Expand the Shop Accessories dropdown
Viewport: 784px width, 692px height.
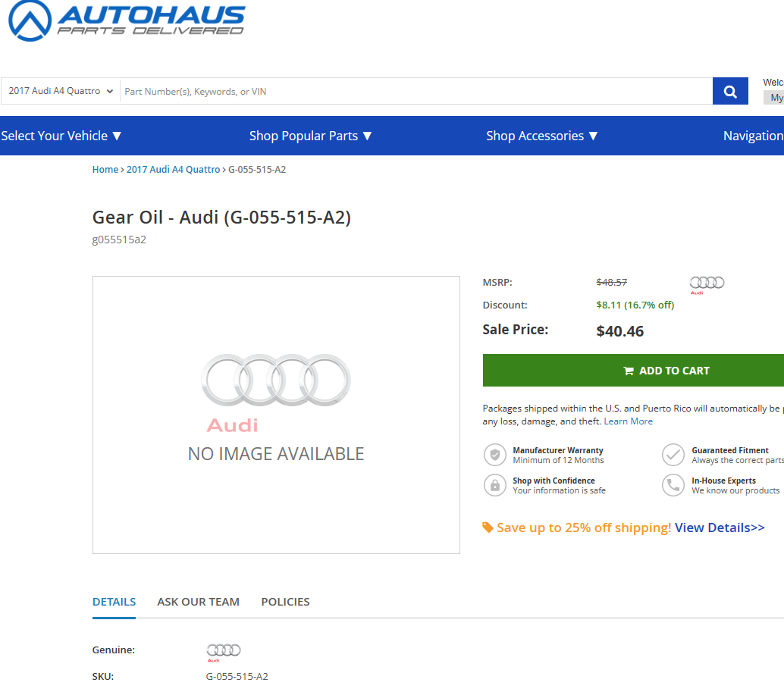tap(542, 136)
